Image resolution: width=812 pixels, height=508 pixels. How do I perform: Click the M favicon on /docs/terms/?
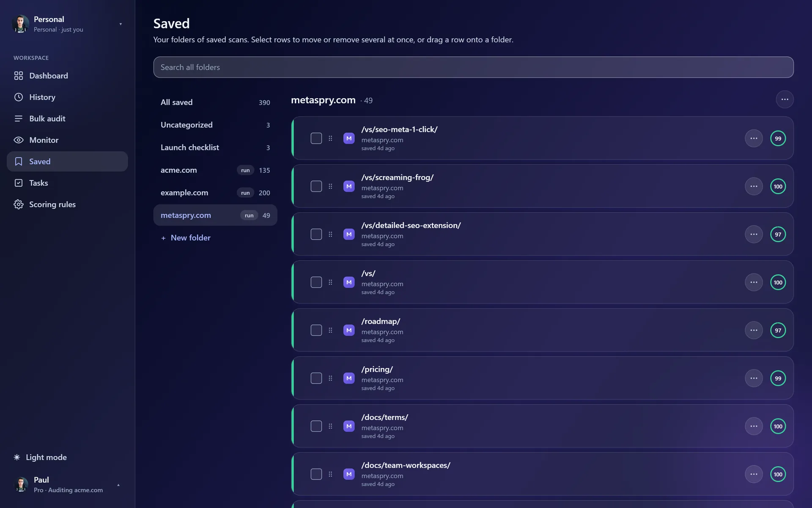349,426
